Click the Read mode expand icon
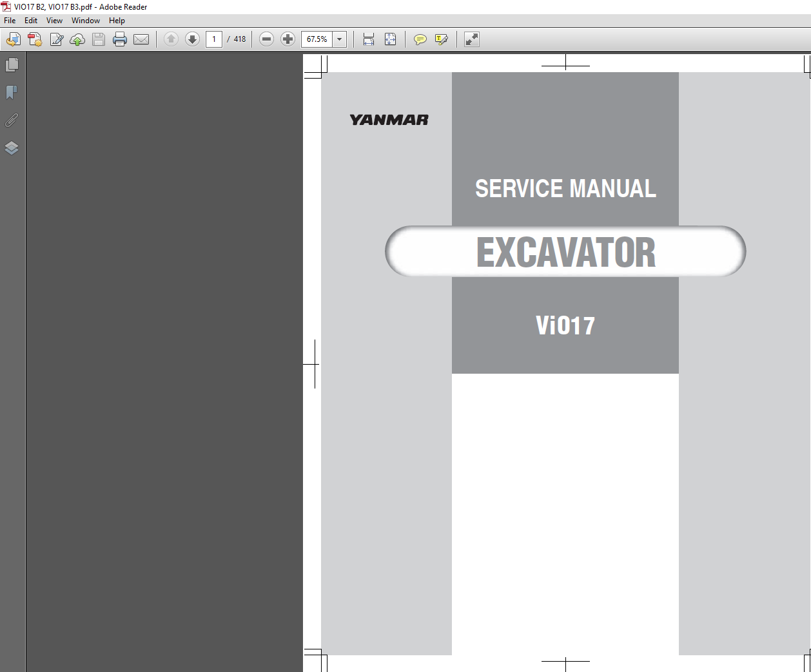811x672 pixels. click(472, 39)
